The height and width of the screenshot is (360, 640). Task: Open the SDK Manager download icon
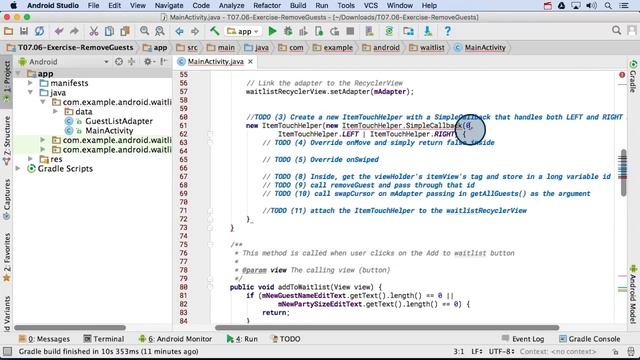[x=428, y=31]
